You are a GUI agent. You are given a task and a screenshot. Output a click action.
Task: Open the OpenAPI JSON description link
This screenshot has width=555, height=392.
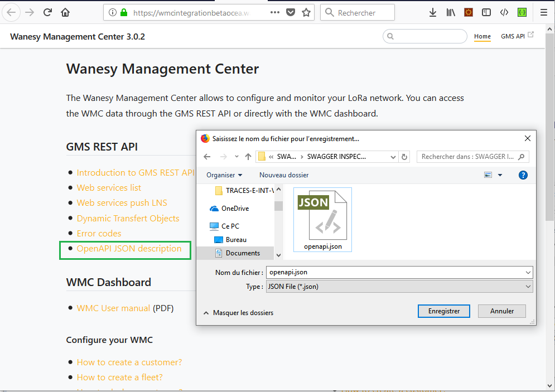tap(129, 249)
